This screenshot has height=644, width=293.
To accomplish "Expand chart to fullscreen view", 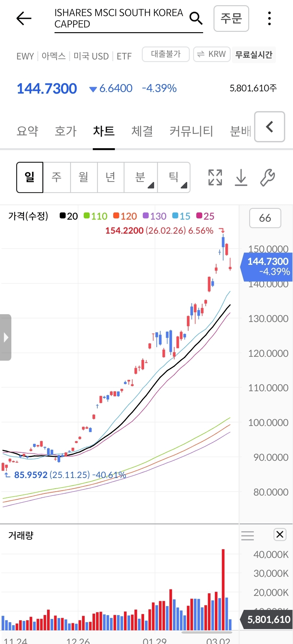I will pyautogui.click(x=215, y=177).
